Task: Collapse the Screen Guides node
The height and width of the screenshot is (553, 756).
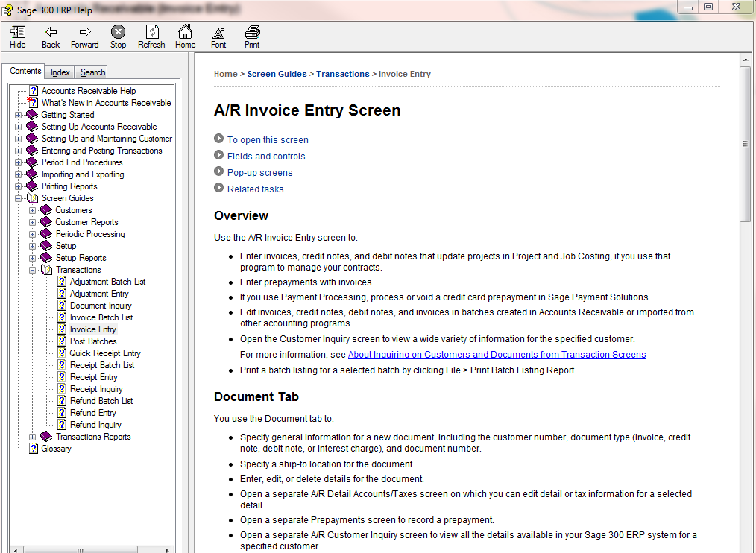Action: 18,198
